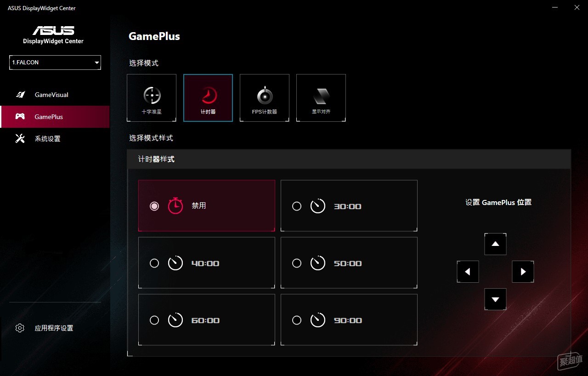Screen dimensions: 588x376
Task: Click the 40:00 timer text
Action: pos(205,263)
